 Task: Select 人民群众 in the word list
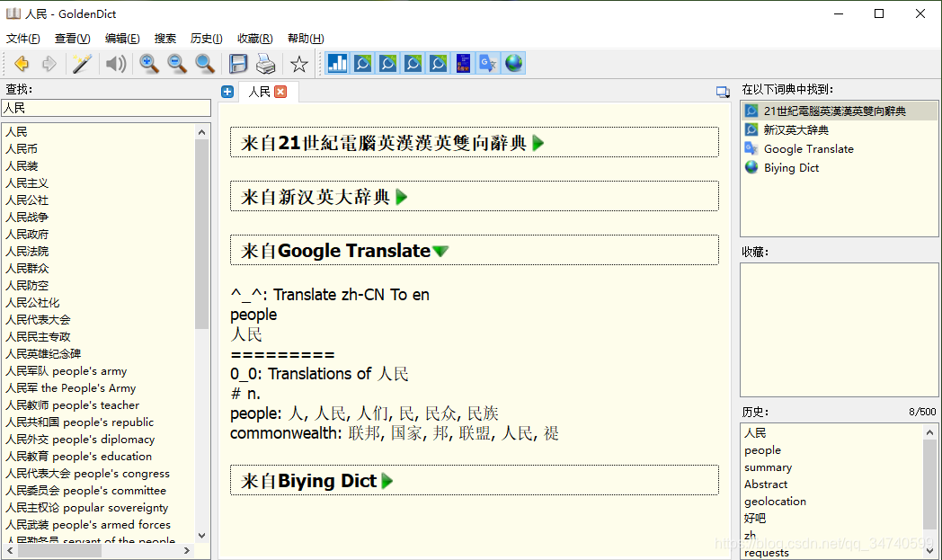pyautogui.click(x=27, y=269)
